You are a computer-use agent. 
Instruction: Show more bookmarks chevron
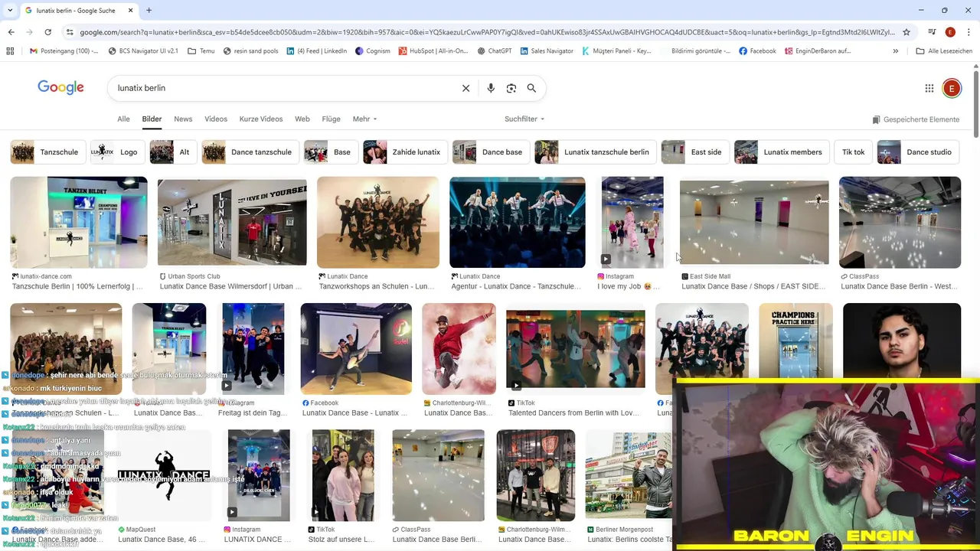895,51
